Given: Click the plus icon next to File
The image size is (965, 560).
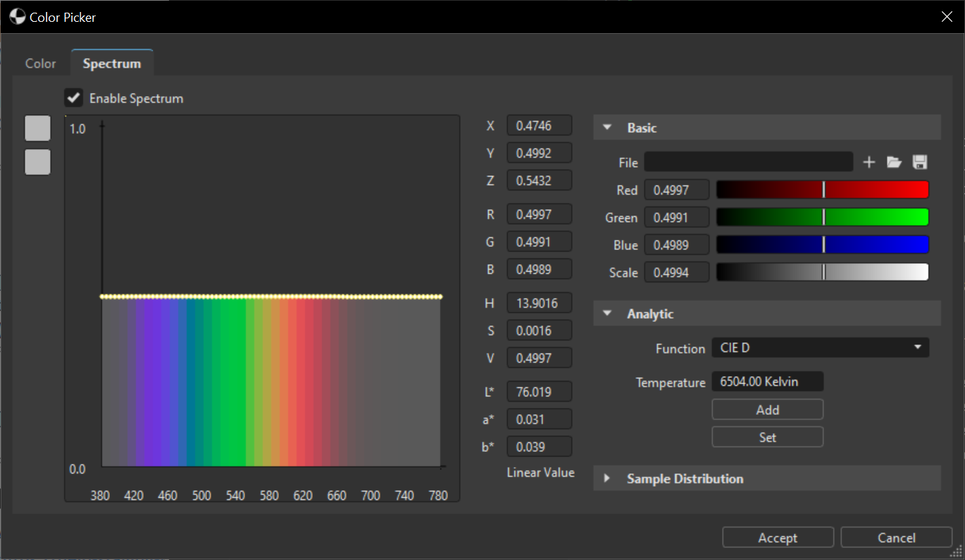Looking at the screenshot, I should (x=869, y=163).
